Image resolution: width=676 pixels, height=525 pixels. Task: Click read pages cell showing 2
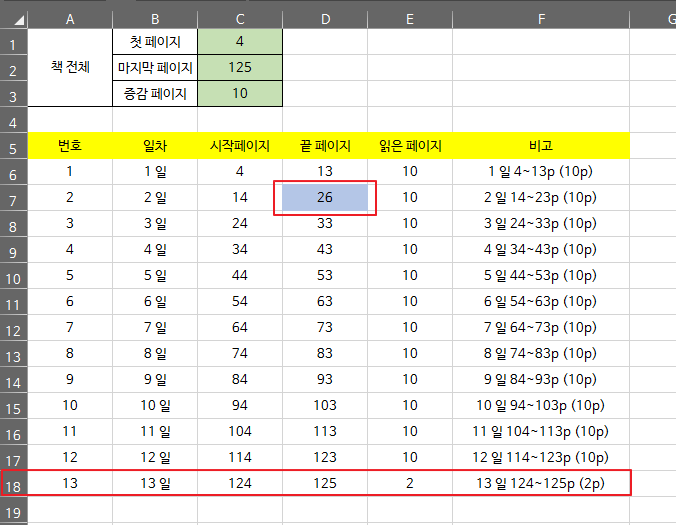point(410,484)
